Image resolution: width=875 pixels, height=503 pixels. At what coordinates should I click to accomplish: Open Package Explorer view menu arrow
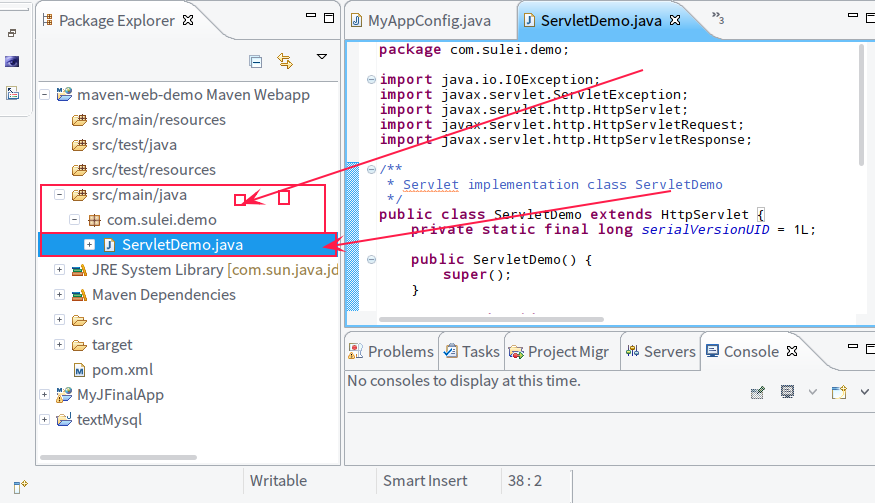click(x=322, y=56)
